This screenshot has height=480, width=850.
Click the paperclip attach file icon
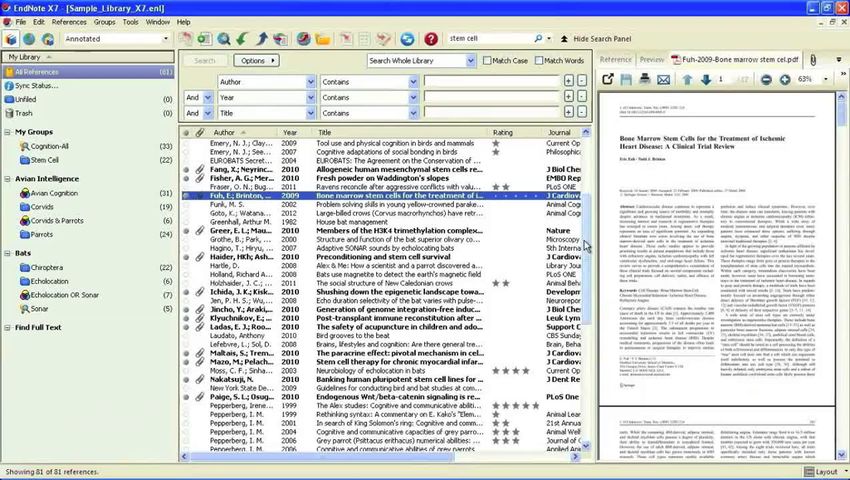813,60
